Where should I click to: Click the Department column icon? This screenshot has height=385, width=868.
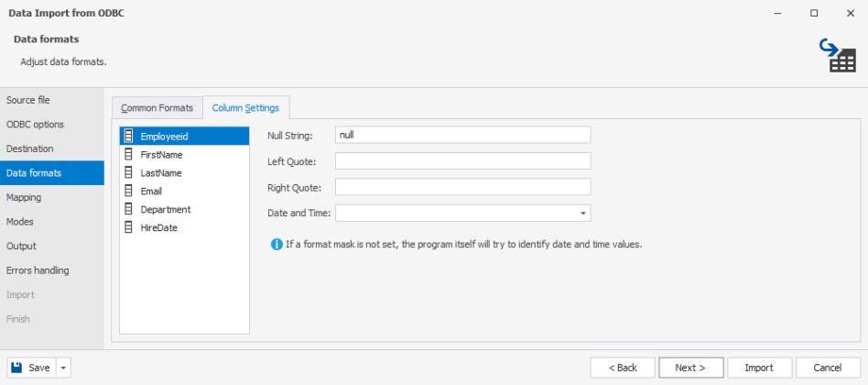129,209
